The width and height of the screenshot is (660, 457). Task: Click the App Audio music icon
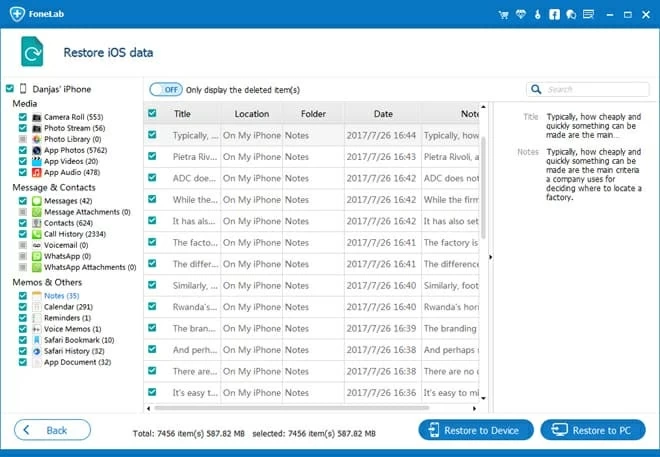point(35,172)
